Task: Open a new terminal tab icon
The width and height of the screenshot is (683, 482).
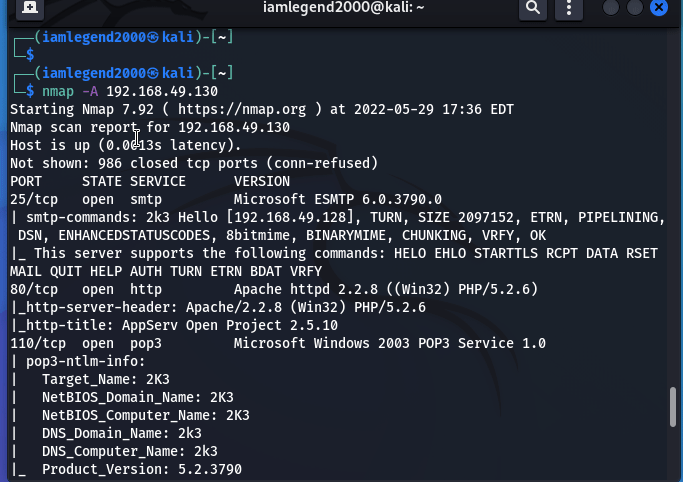Action: [30, 7]
